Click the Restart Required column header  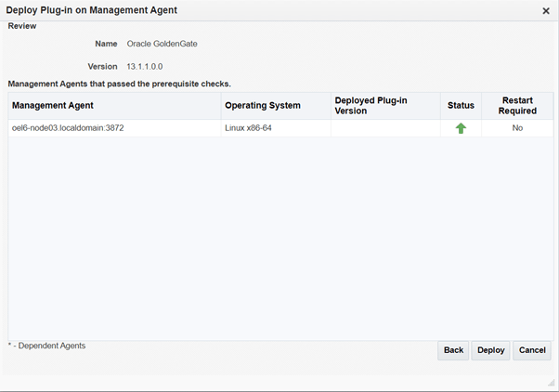(517, 105)
